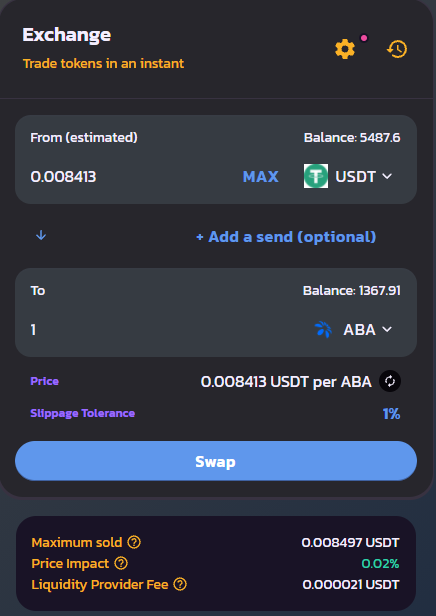Viewport: 436px width, 616px height.
Task: Expand the USDT token dropdown chevron
Action: coord(387,176)
